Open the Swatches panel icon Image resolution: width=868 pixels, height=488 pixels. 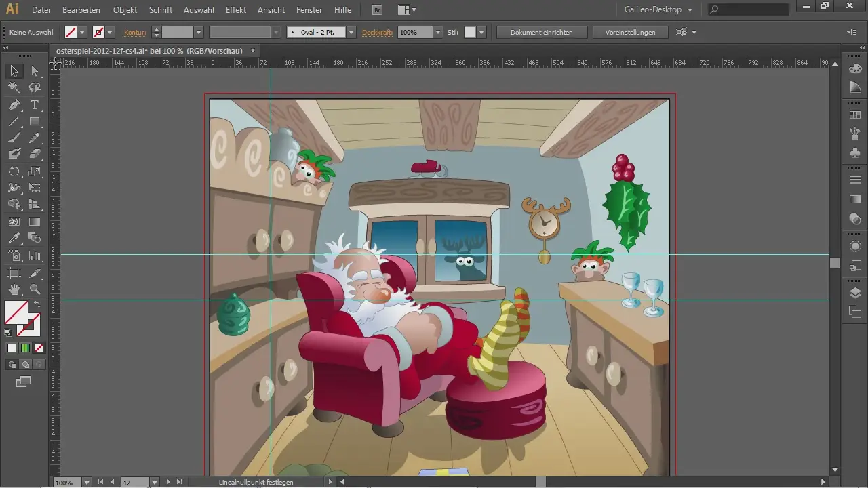tap(855, 115)
